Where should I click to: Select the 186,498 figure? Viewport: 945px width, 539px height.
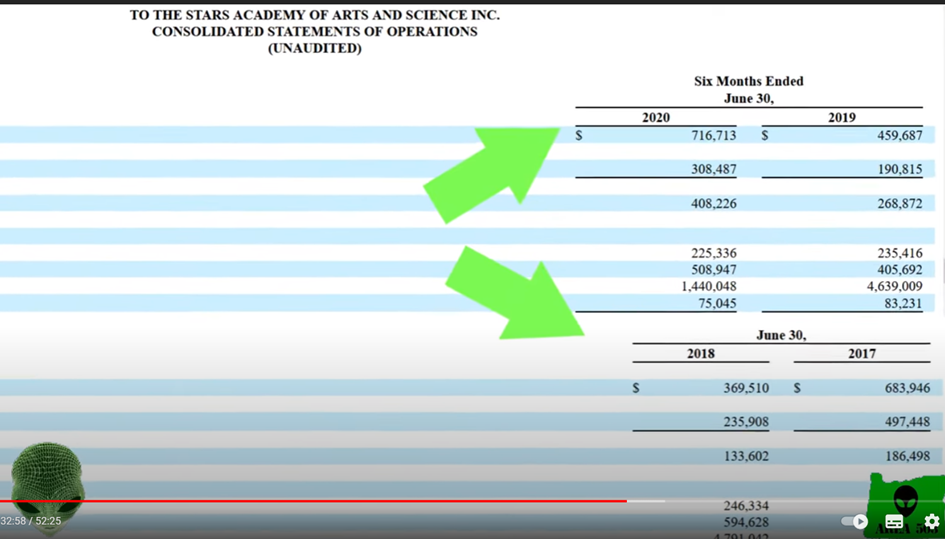pyautogui.click(x=908, y=456)
